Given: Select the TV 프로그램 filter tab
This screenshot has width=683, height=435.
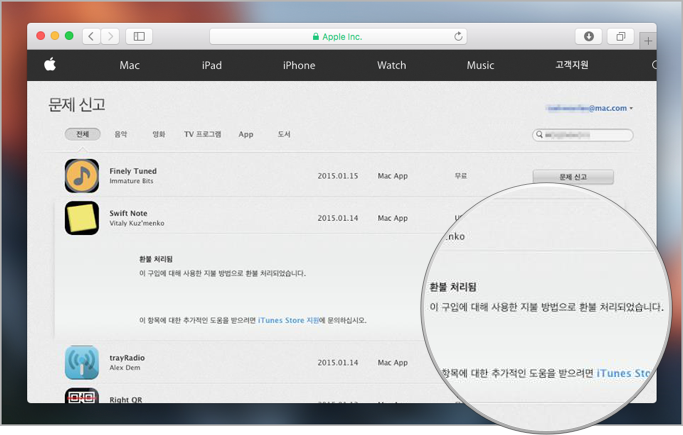Looking at the screenshot, I should [x=202, y=134].
